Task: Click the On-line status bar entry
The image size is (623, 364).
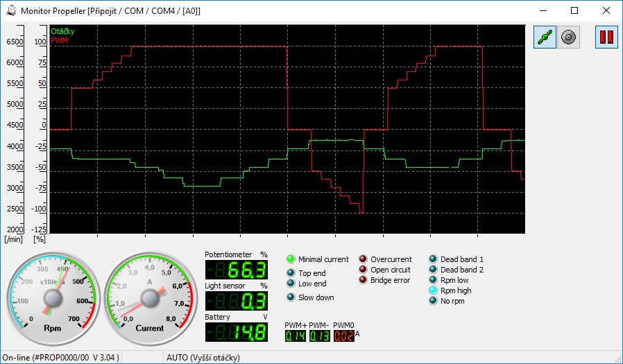Action: pyautogui.click(x=61, y=358)
